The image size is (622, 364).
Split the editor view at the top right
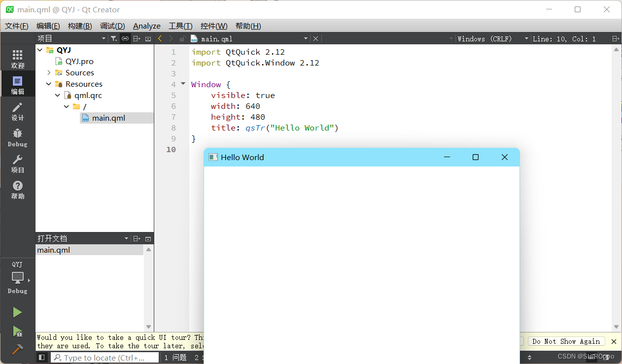click(x=616, y=38)
